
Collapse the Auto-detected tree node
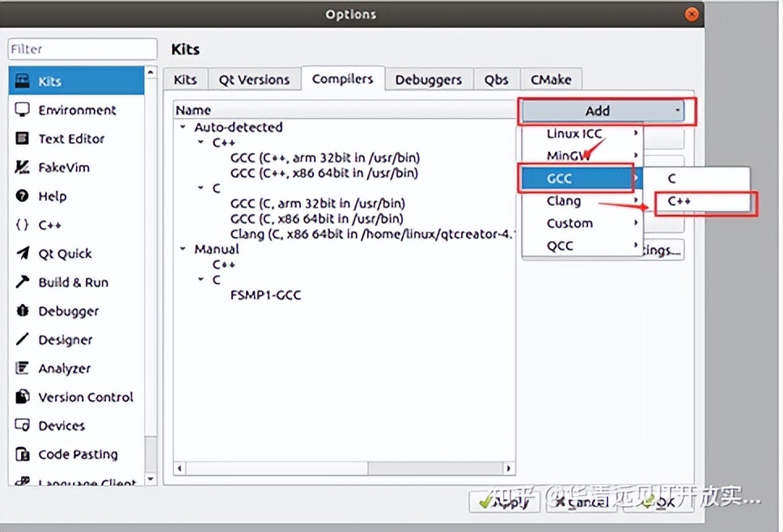click(184, 128)
